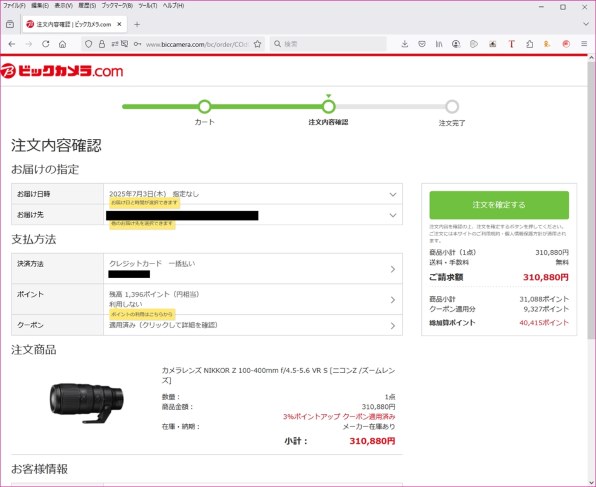
Task: Click the 残高 1,396ポイント text
Action: (154, 294)
